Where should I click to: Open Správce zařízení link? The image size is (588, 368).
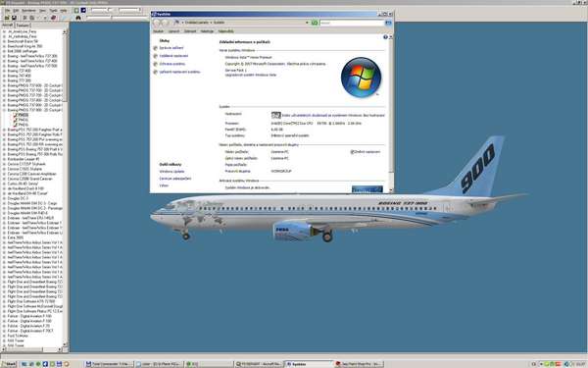[x=171, y=48]
